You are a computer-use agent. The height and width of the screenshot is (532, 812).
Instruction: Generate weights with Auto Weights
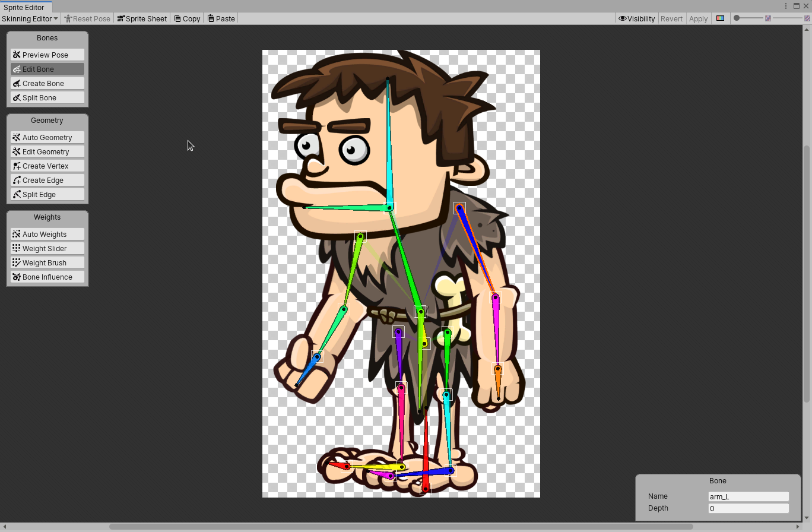tap(47, 234)
